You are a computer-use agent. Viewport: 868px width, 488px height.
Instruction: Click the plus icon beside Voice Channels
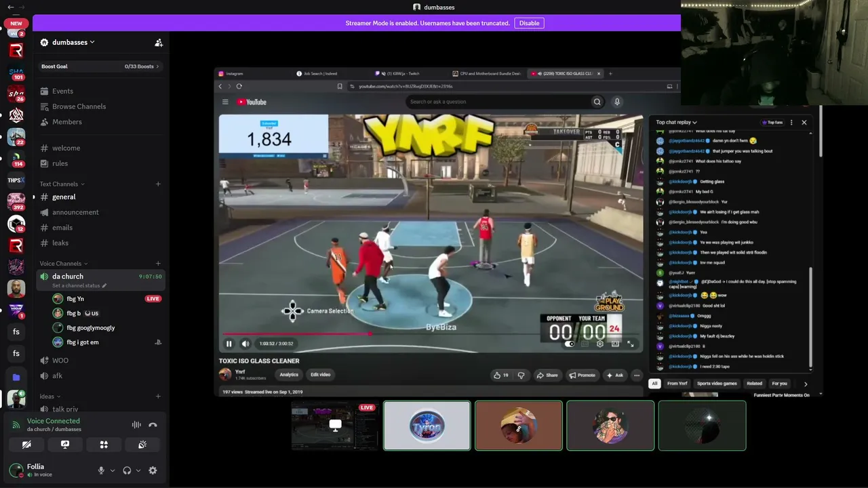(x=158, y=264)
